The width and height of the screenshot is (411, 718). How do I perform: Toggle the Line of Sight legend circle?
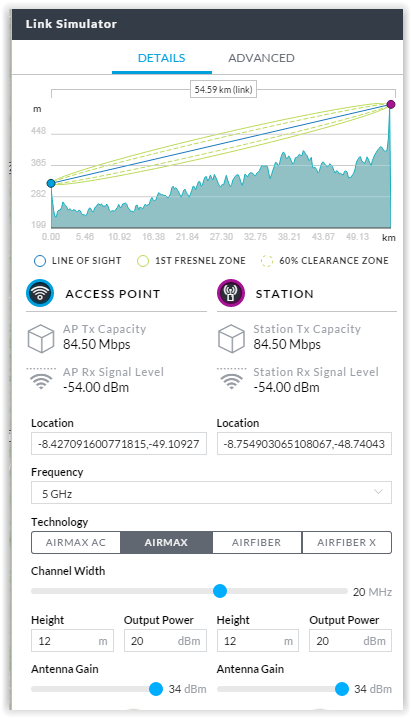click(40, 261)
